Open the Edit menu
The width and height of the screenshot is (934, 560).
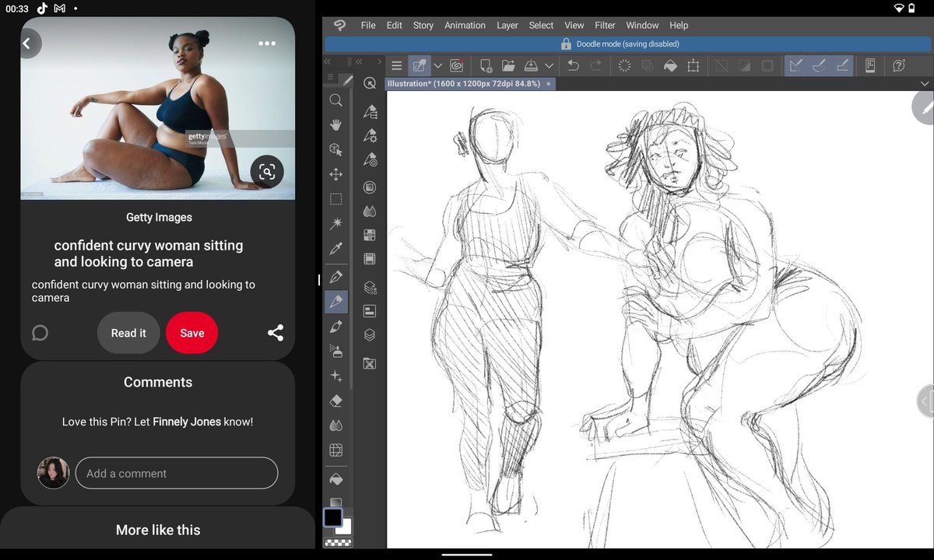coord(395,25)
